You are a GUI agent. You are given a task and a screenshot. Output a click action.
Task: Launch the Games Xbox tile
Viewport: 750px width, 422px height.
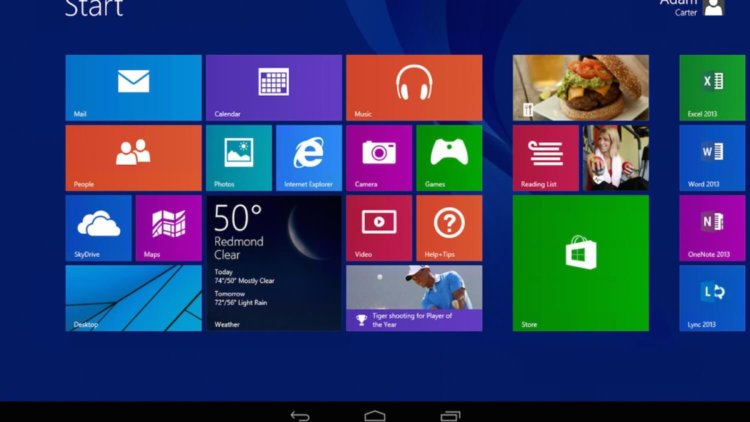point(448,158)
